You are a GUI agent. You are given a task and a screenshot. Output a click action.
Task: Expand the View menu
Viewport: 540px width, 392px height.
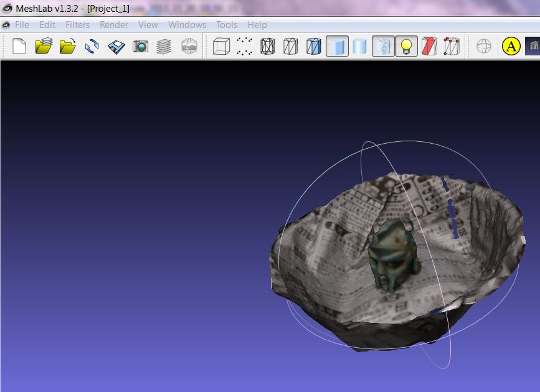148,25
